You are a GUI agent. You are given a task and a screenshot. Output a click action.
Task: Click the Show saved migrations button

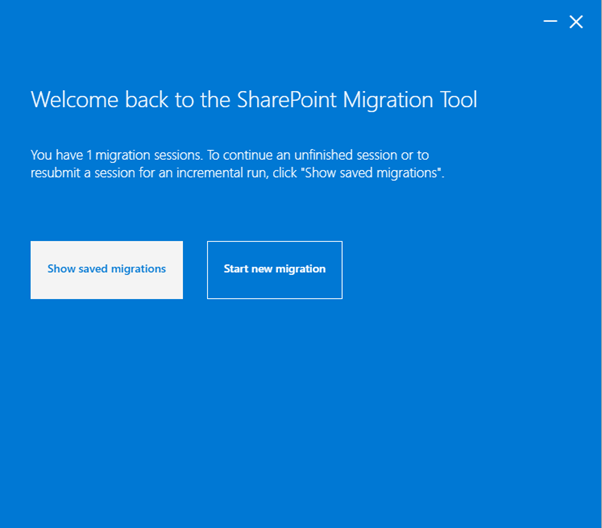tap(106, 269)
